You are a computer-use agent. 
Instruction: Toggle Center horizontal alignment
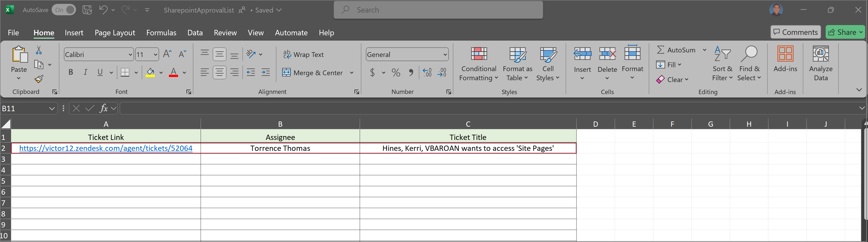point(219,72)
